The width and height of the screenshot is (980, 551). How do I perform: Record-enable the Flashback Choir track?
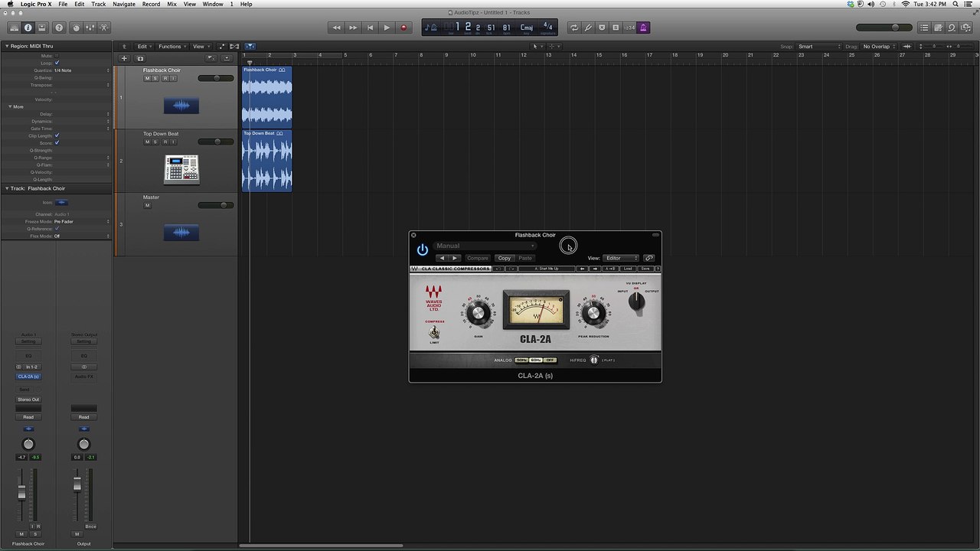pyautogui.click(x=165, y=78)
